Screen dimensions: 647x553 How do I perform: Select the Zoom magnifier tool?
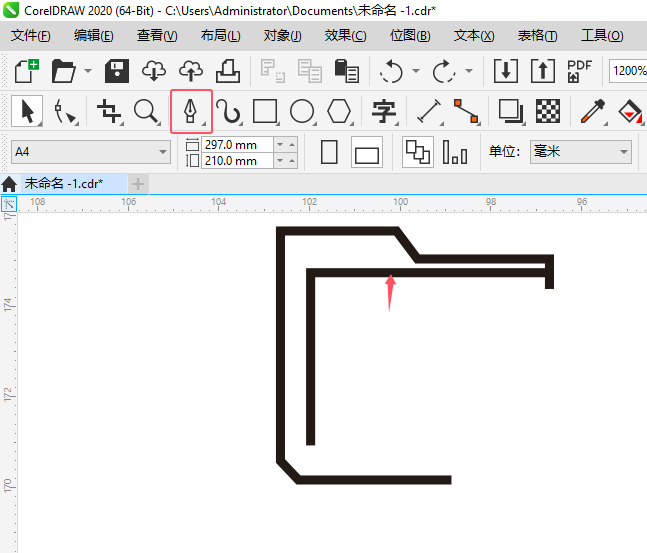147,111
